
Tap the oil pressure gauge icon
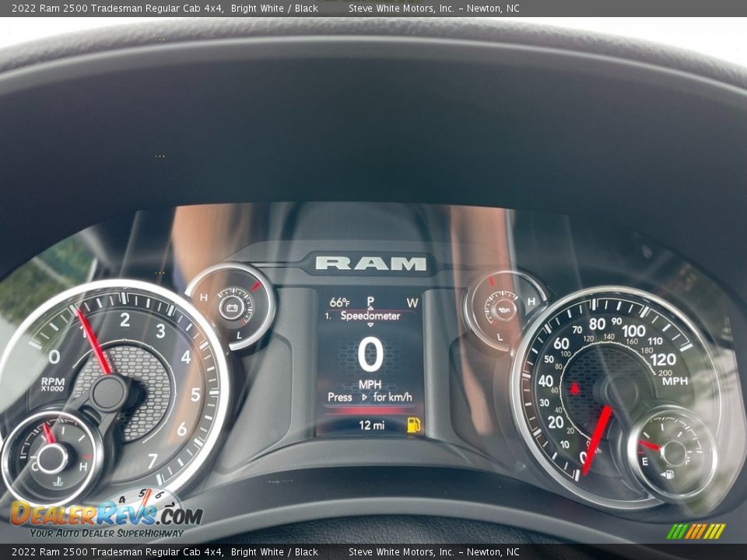coord(503,310)
